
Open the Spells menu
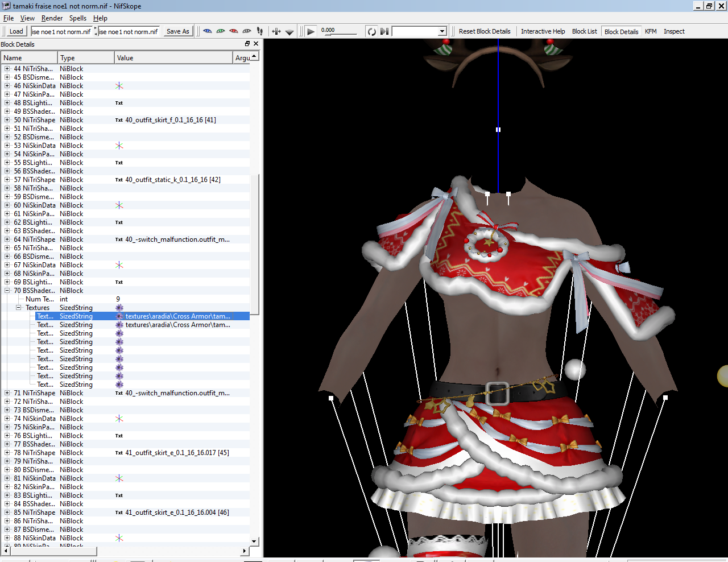click(x=78, y=18)
